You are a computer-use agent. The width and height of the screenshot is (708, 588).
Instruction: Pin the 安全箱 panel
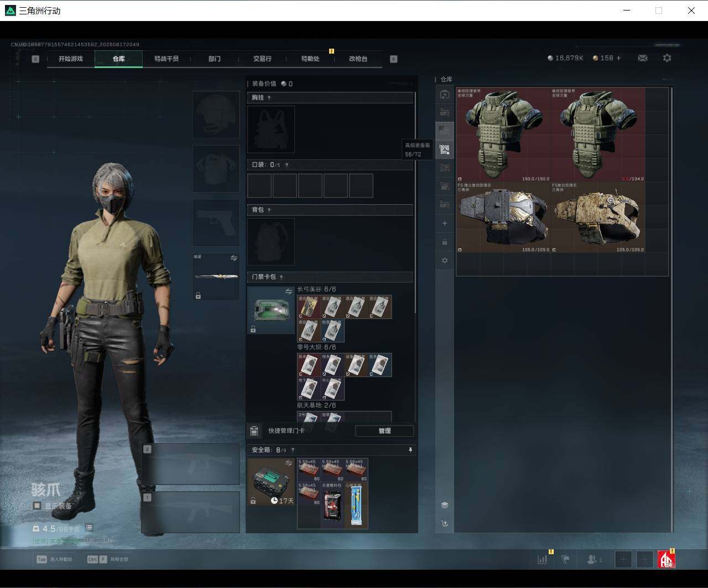coord(410,450)
